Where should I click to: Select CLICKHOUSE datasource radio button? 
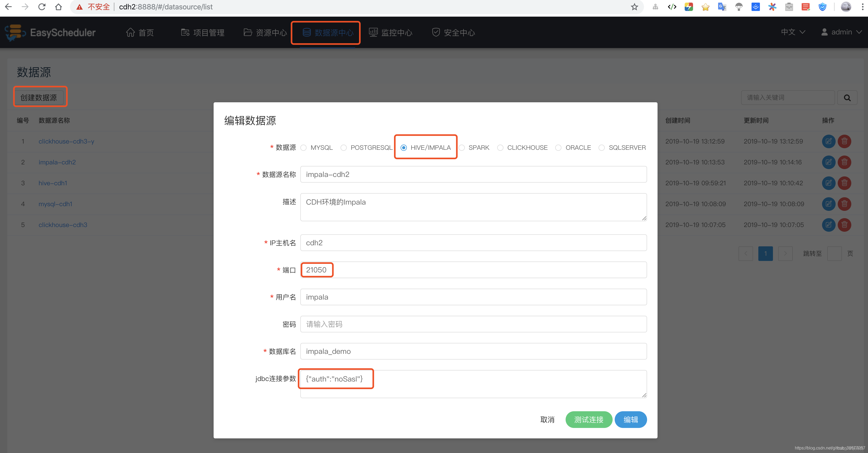click(500, 147)
